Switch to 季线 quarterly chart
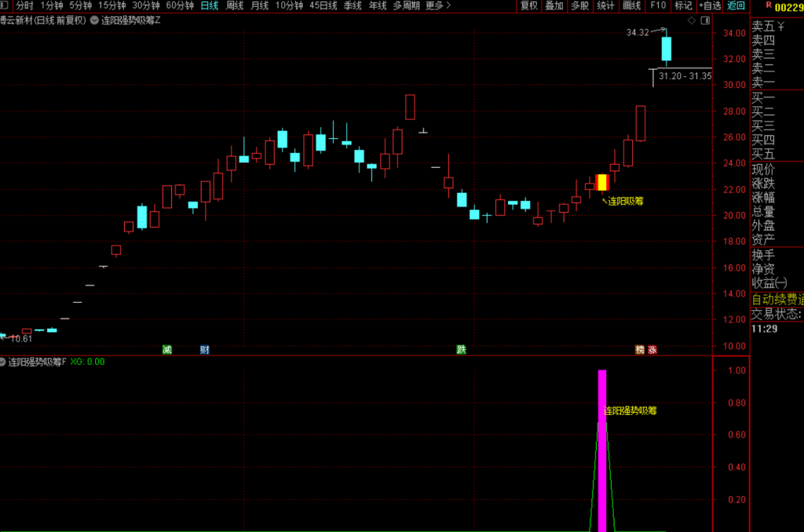 coord(353,5)
